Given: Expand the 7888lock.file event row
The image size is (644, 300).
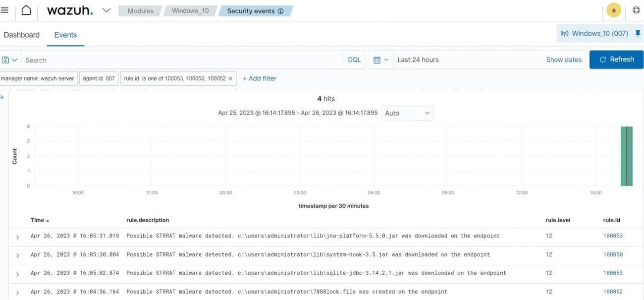Looking at the screenshot, I should point(17,293).
